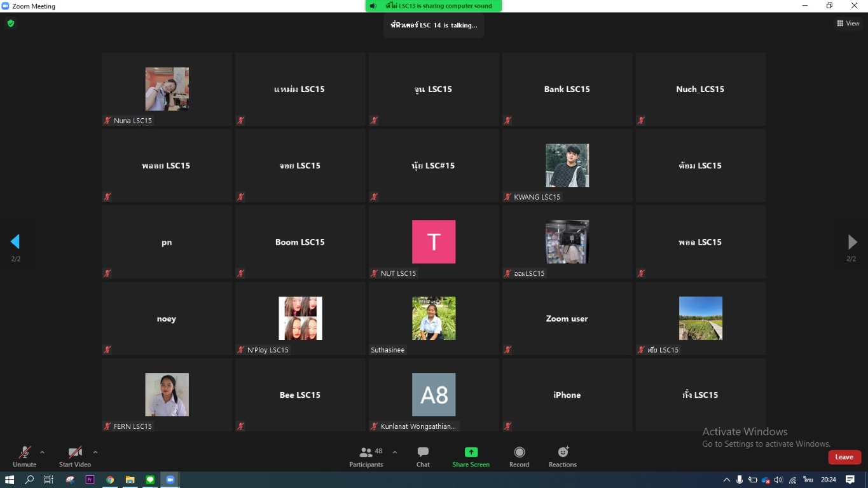Click muted mic icon on NUT LSC15 tile

374,273
